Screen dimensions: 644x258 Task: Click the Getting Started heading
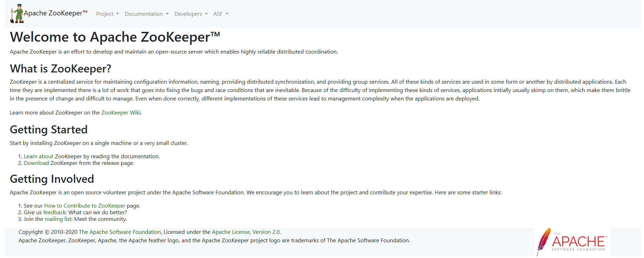point(49,130)
